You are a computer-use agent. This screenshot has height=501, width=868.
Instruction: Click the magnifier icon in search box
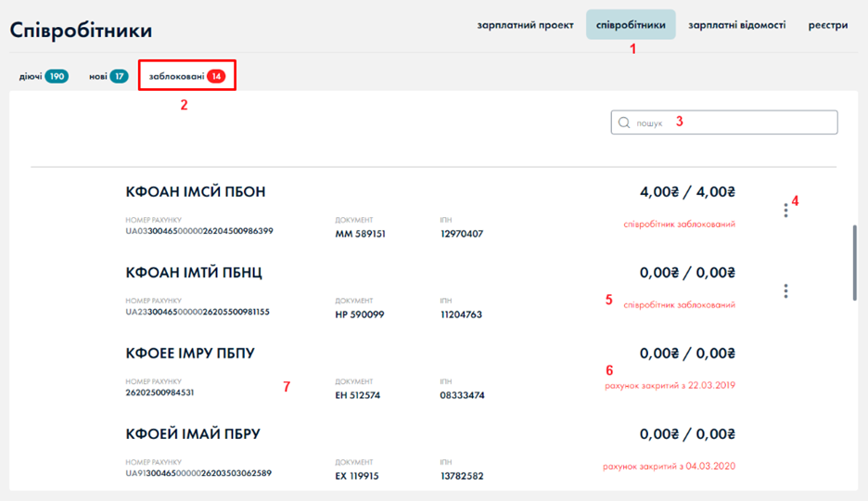pos(624,122)
